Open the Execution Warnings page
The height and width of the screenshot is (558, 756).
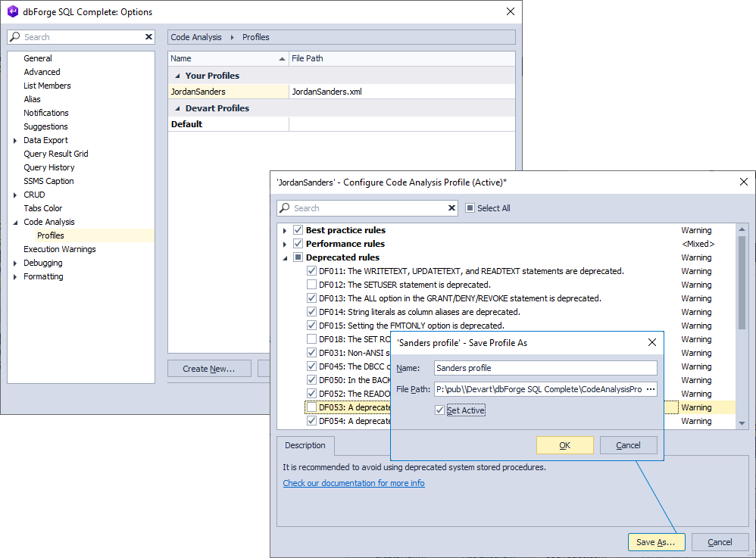click(x=60, y=249)
